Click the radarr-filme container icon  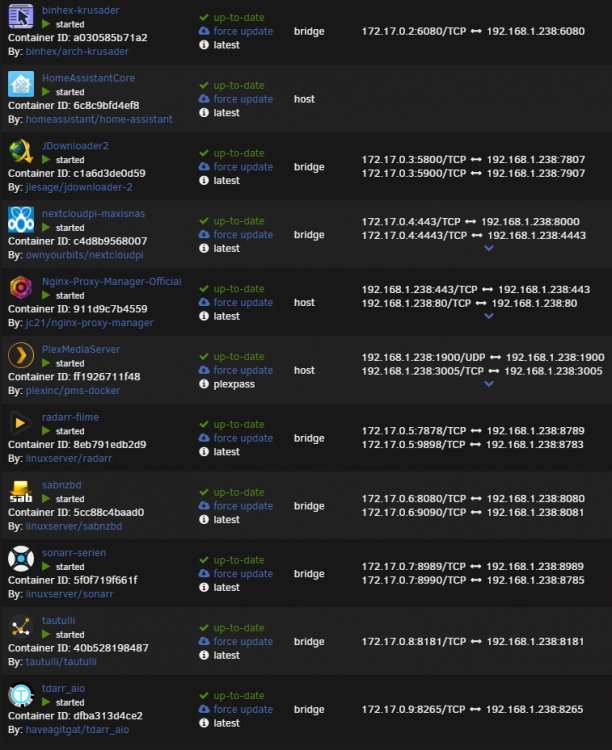pos(21,424)
